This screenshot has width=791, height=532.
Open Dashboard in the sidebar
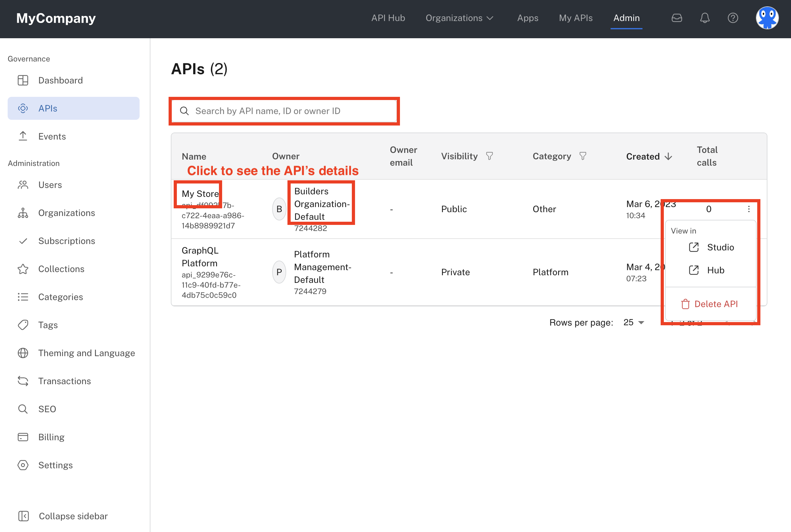[x=60, y=80]
